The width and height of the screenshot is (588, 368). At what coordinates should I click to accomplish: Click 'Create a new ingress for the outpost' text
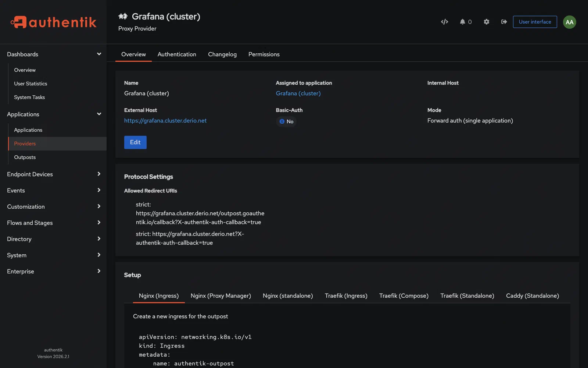coord(180,316)
